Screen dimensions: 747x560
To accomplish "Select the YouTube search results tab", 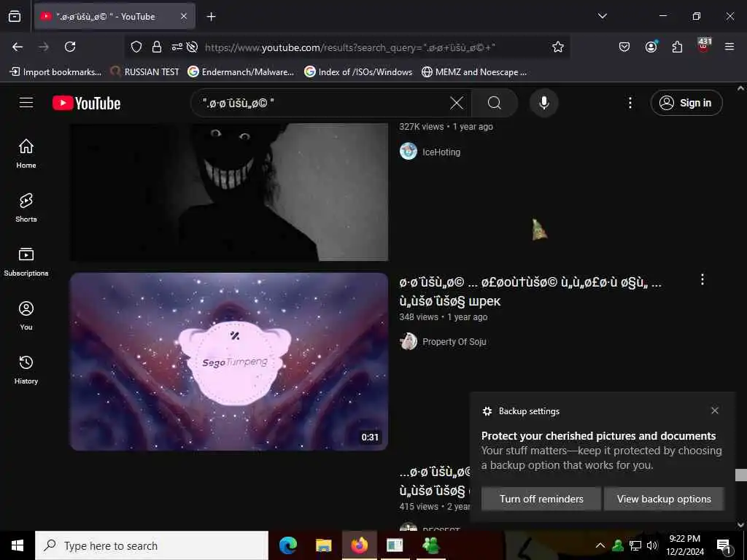I will (x=115, y=17).
